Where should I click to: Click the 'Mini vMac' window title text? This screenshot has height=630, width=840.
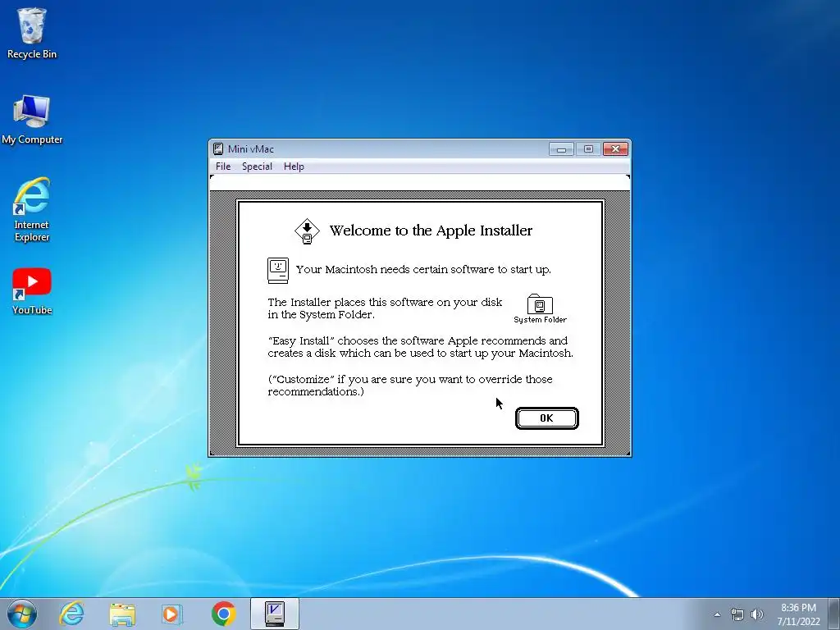click(x=251, y=149)
